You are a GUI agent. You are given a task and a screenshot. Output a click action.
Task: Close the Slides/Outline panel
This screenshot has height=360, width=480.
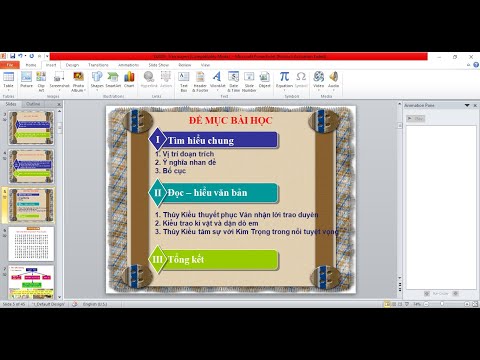59,104
